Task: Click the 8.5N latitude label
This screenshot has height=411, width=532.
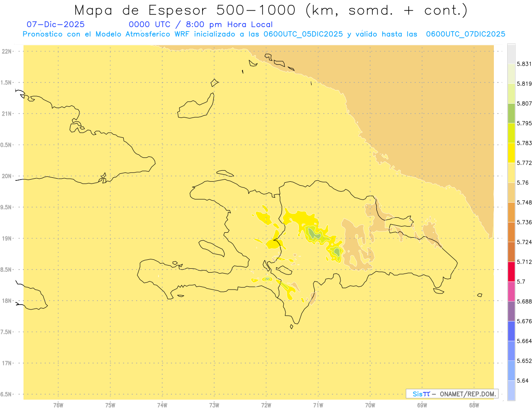Action: tap(6, 270)
